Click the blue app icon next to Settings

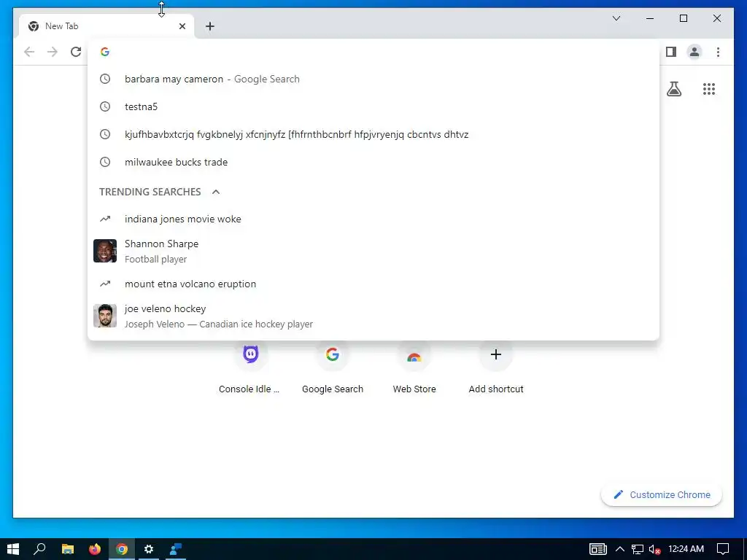click(176, 549)
